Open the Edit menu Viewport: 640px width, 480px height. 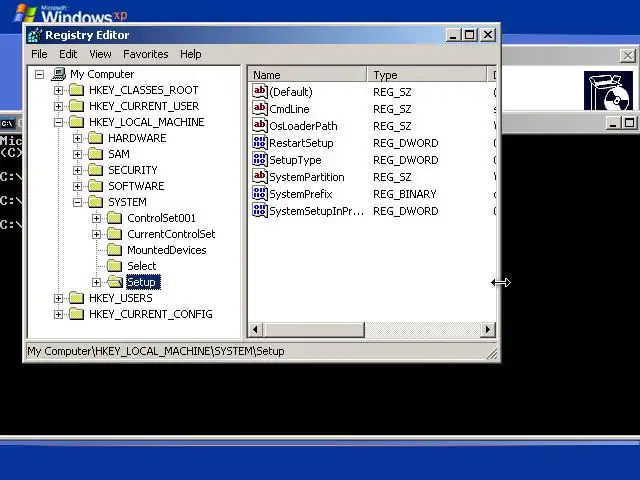click(x=68, y=54)
